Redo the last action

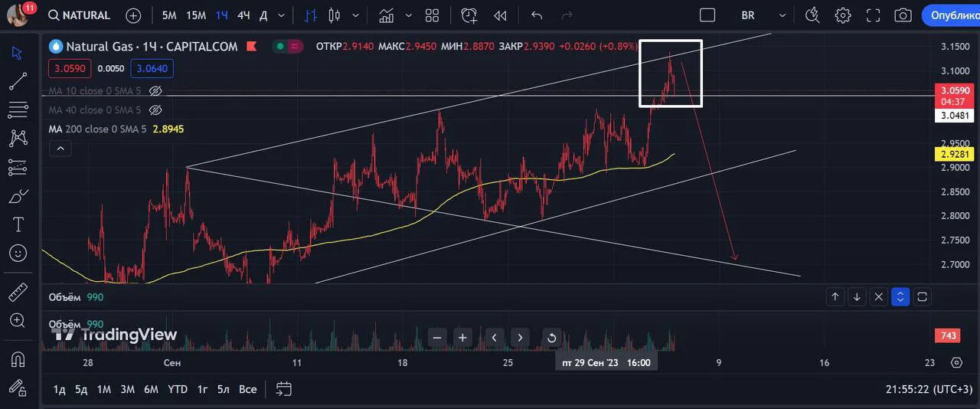[567, 15]
